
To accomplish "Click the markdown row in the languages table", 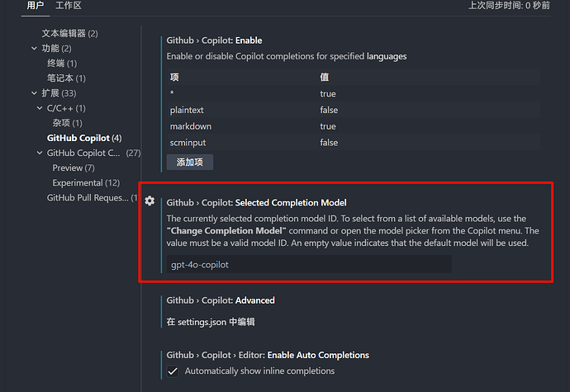I will coord(353,126).
